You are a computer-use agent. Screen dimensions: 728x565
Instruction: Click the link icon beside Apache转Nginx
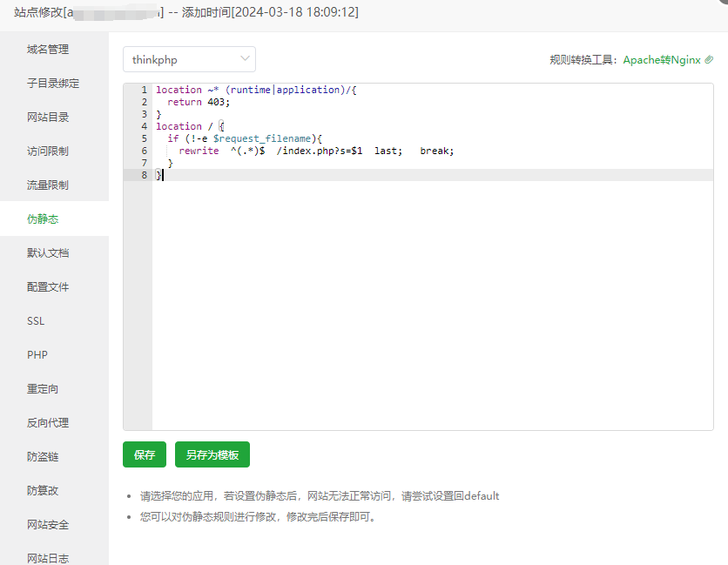pyautogui.click(x=709, y=60)
